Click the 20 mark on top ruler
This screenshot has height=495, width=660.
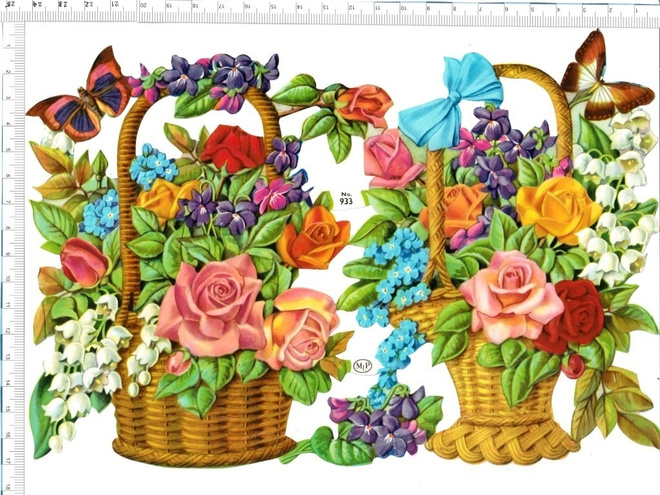pyautogui.click(x=143, y=6)
